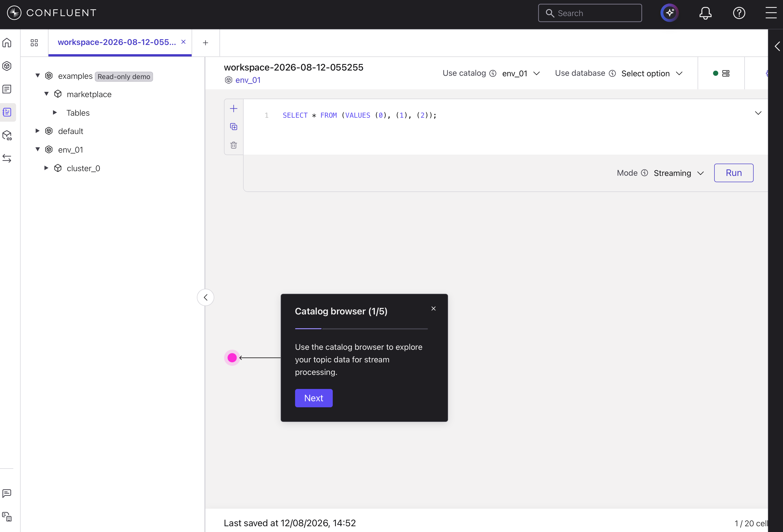Click the Last saved at timestamp
The image size is (783, 532).
coord(290,523)
